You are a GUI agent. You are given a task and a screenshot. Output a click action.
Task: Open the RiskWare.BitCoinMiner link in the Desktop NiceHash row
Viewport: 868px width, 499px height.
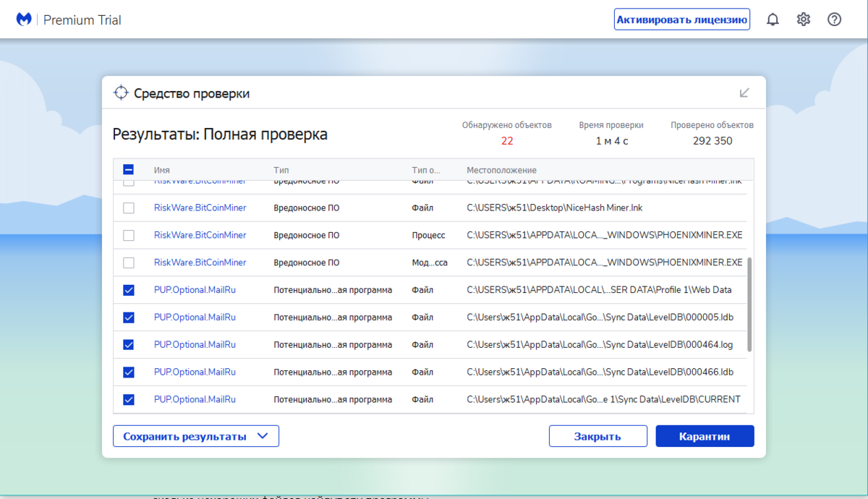(200, 208)
